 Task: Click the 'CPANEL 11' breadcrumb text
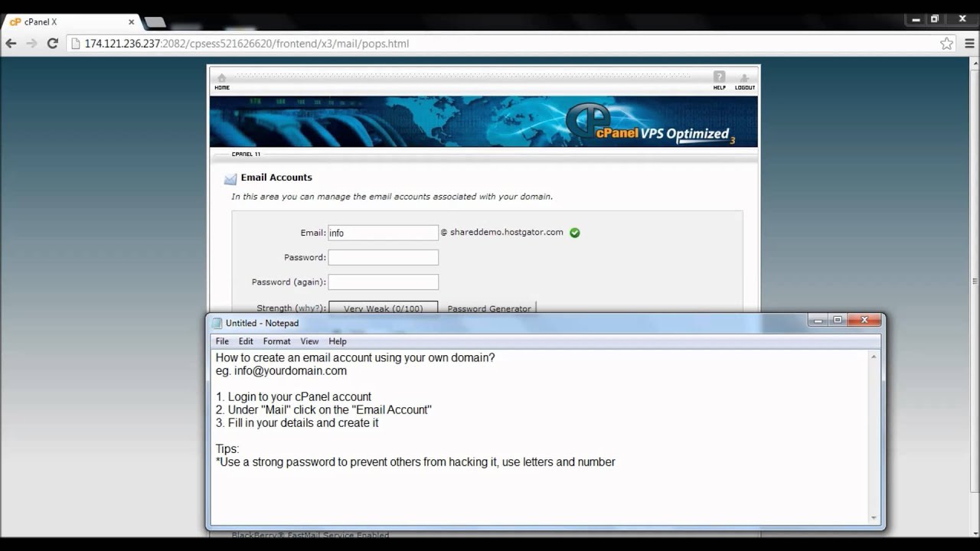click(x=247, y=154)
